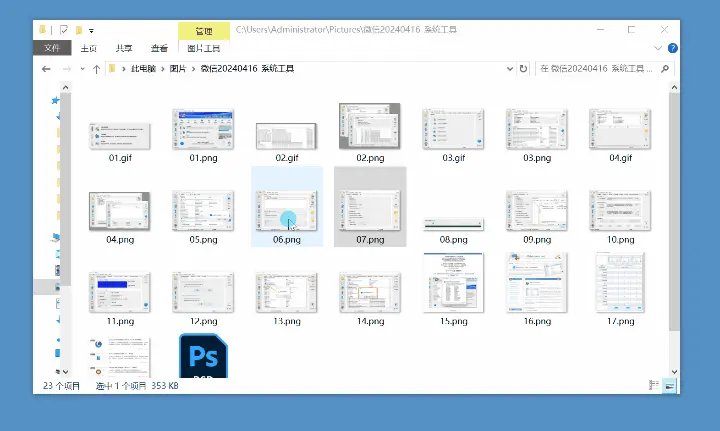Expand the chevron after 图片 breadcrumb
This screenshot has width=720, height=431.
point(193,69)
